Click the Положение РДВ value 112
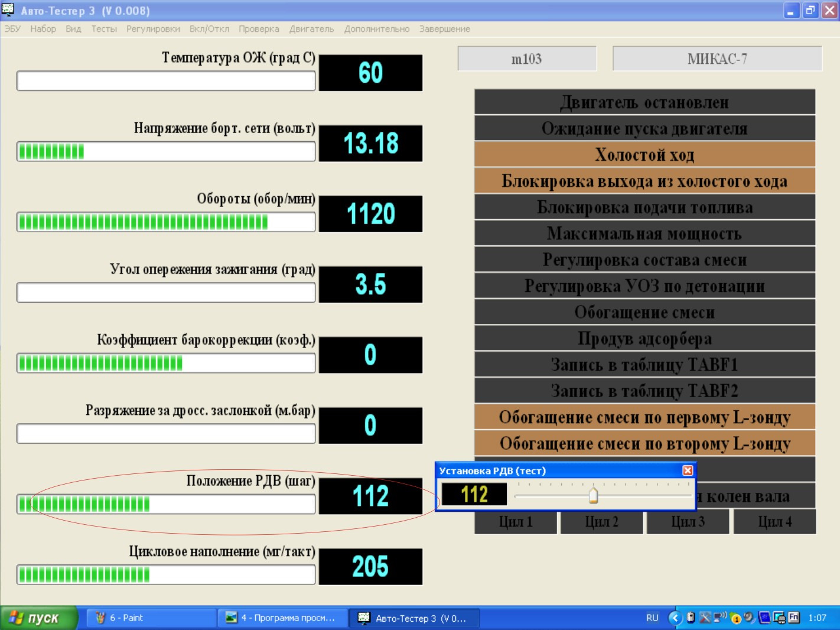The height and width of the screenshot is (630, 840). 370,496
